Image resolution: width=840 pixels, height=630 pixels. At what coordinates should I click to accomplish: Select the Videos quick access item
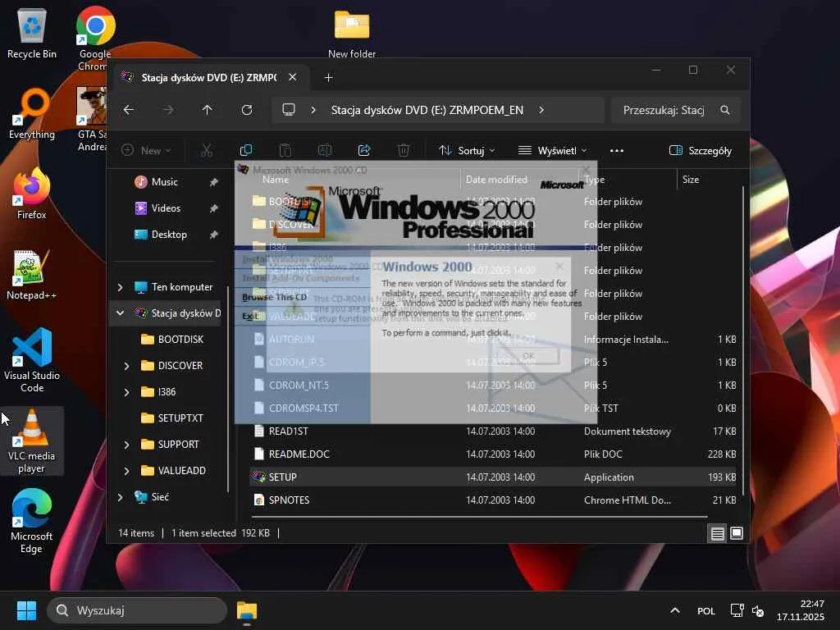click(166, 208)
